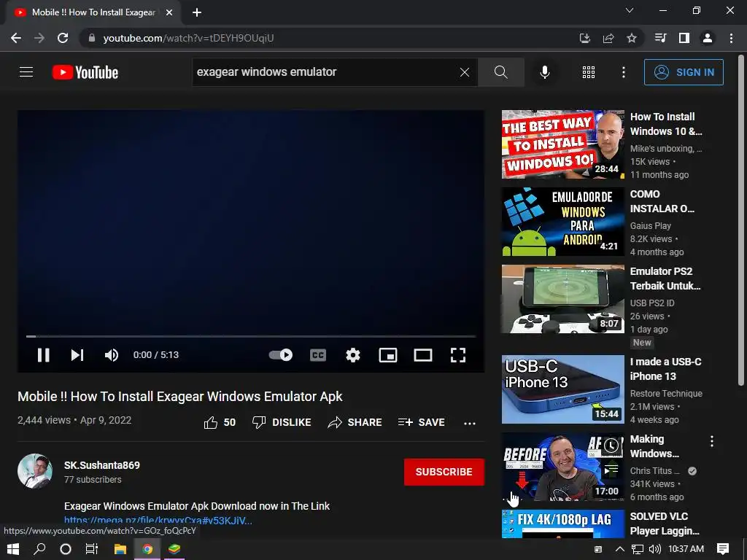Image resolution: width=747 pixels, height=560 pixels.
Task: Install app icon in address bar
Action: point(584,38)
